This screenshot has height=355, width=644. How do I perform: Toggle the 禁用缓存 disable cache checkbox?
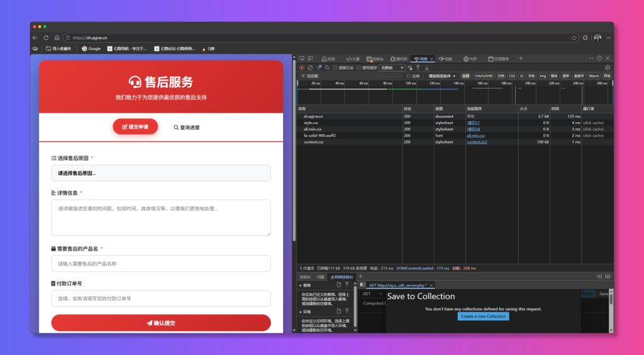358,67
